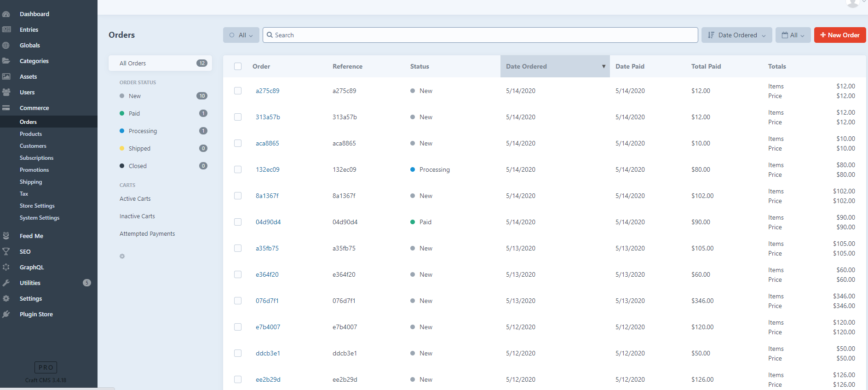This screenshot has height=390, width=868.
Task: Click the Plugin Store plug icon
Action: coord(6,314)
